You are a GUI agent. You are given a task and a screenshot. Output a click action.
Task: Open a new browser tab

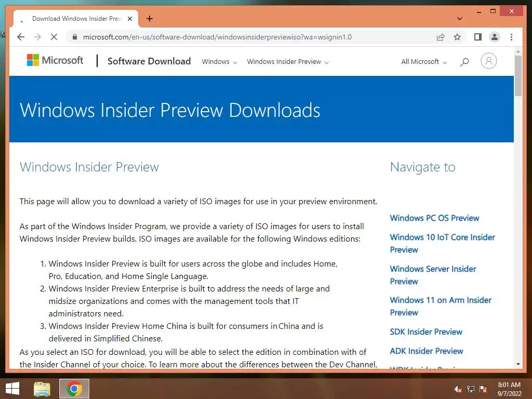tap(150, 19)
